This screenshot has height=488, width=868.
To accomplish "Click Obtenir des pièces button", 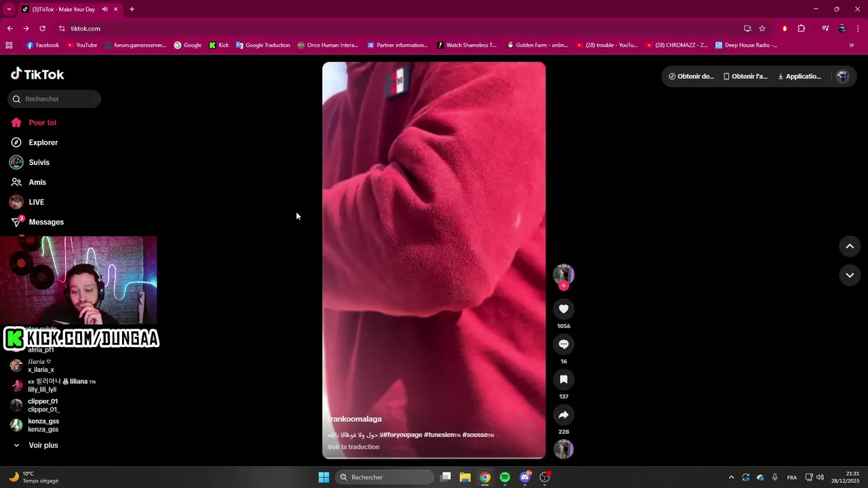I will [691, 77].
